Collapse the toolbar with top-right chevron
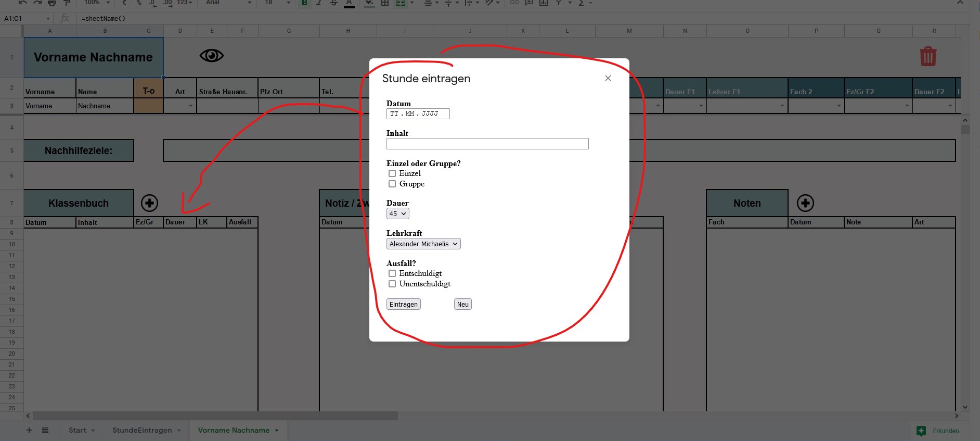 click(960, 3)
